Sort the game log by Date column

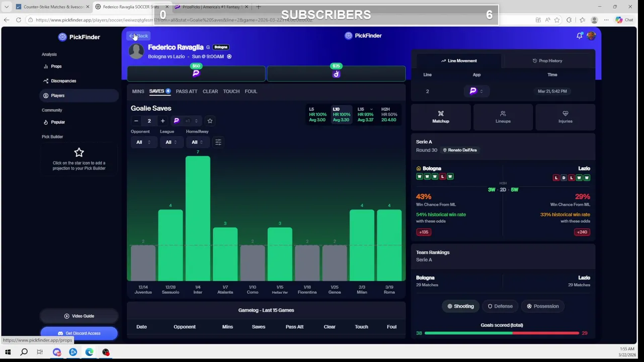pos(141,327)
